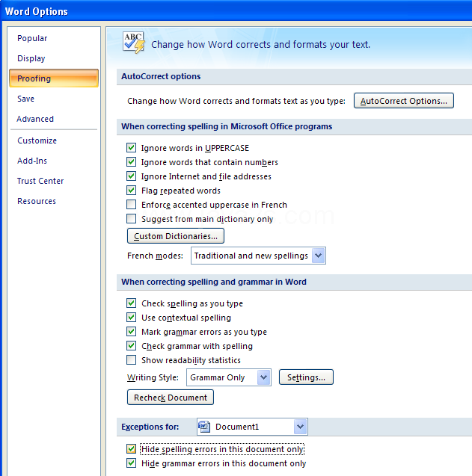Open grammar Settings dialog
Screen dimensions: 472x476
pos(306,377)
